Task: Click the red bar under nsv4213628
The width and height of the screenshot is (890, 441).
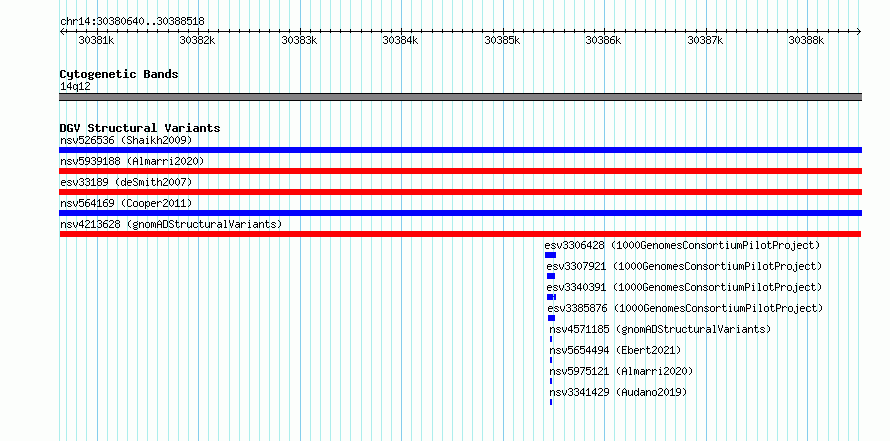Action: click(x=460, y=234)
